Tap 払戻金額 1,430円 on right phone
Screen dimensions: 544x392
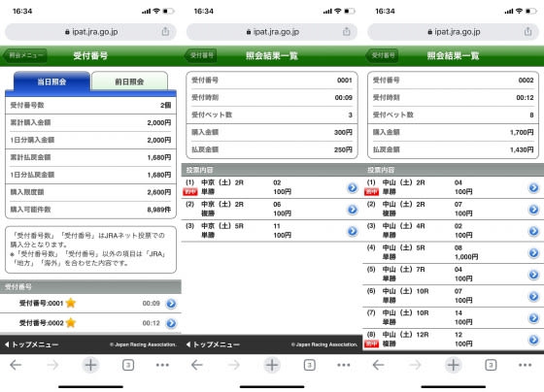coord(522,149)
